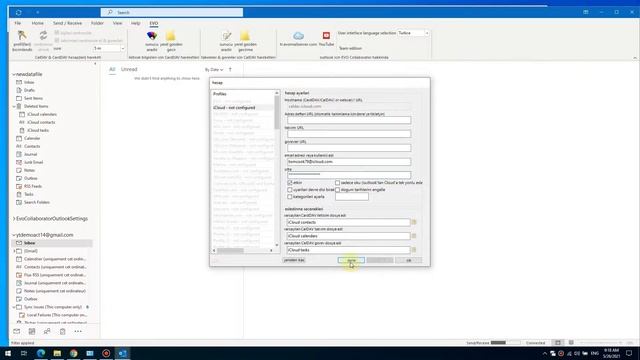Open the iCloud calendars folder in tree
Image resolution: width=640 pixels, height=360 pixels.
pos(38,114)
